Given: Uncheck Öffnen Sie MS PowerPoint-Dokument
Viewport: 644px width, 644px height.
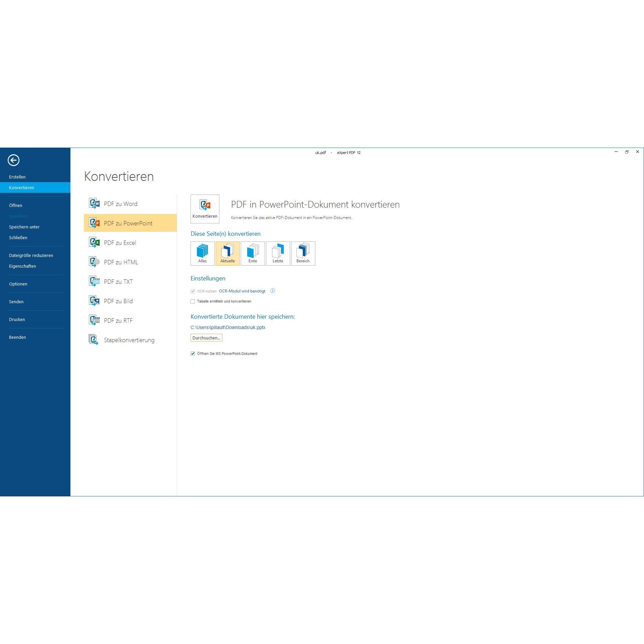Looking at the screenshot, I should 193,354.
